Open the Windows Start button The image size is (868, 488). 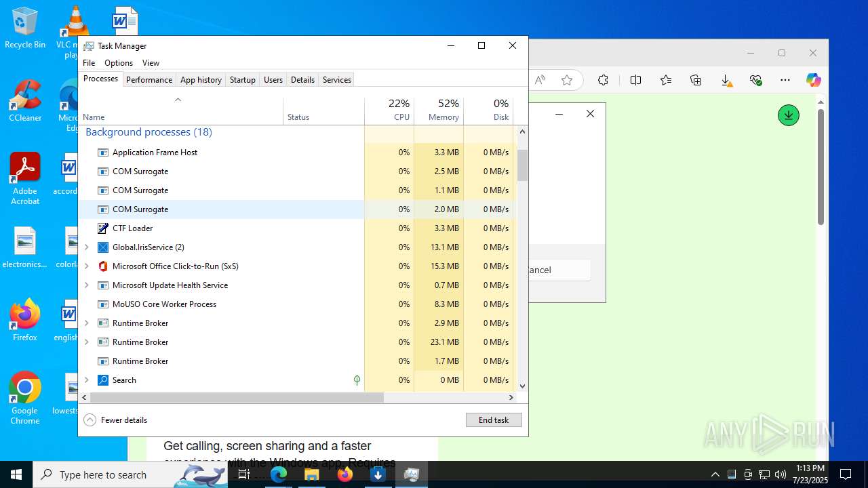pyautogui.click(x=16, y=474)
